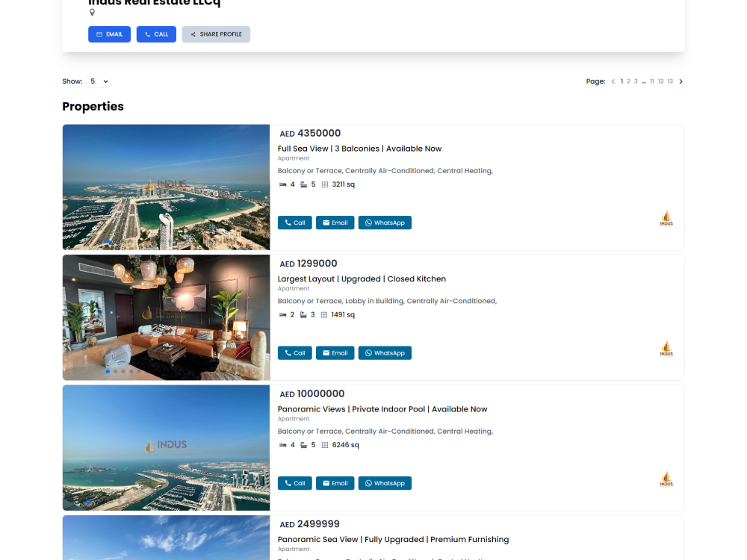Viewport: 747px width, 560px height.
Task: Click the bed icon on the first property
Action: click(x=282, y=184)
